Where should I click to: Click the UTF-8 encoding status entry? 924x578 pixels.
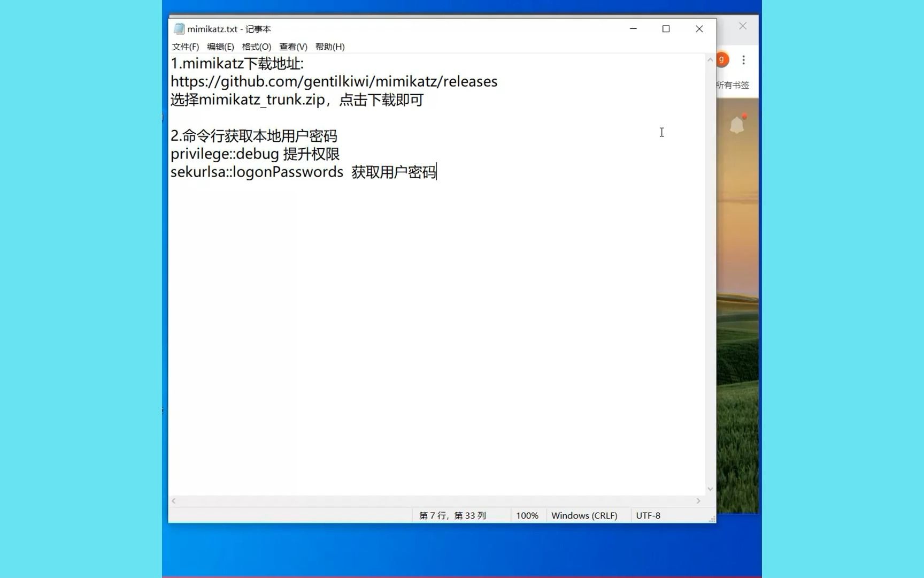[648, 515]
